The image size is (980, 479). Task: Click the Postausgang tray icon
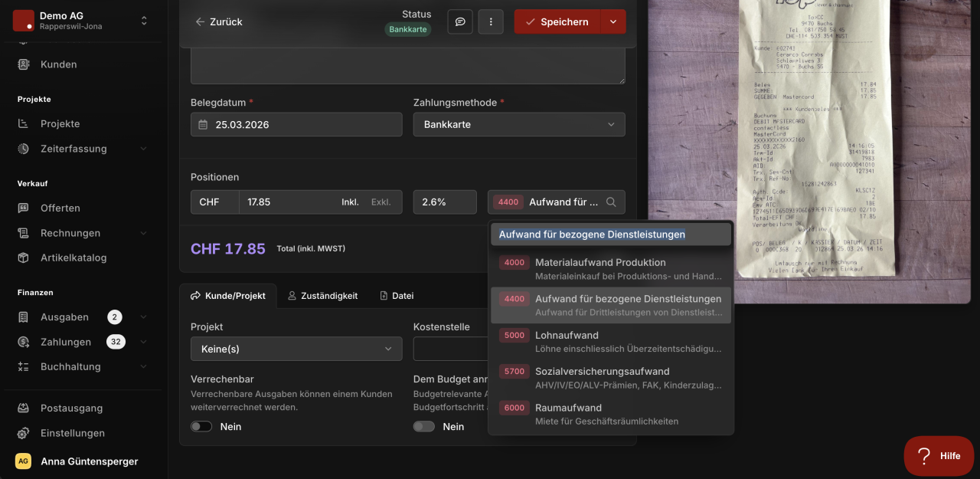pyautogui.click(x=24, y=408)
